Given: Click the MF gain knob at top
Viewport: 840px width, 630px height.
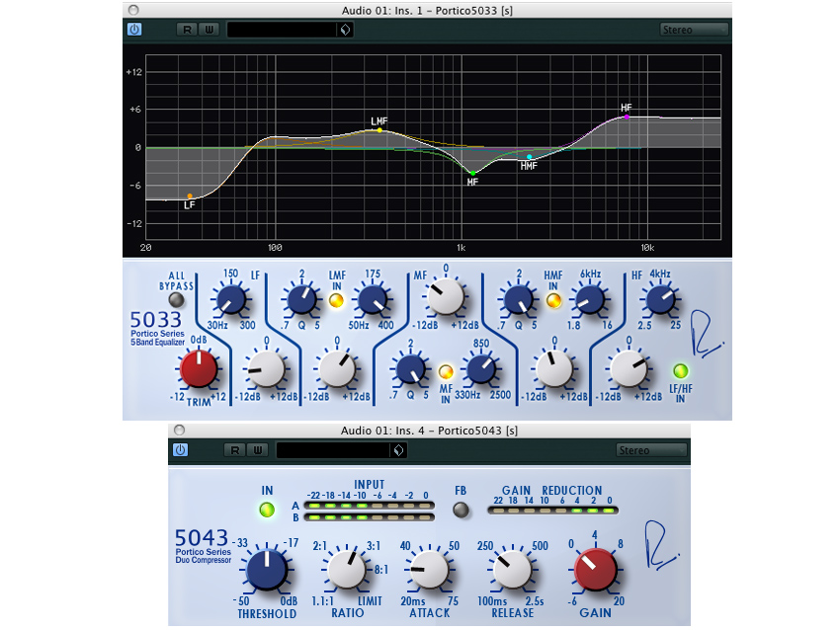Looking at the screenshot, I should tap(446, 296).
